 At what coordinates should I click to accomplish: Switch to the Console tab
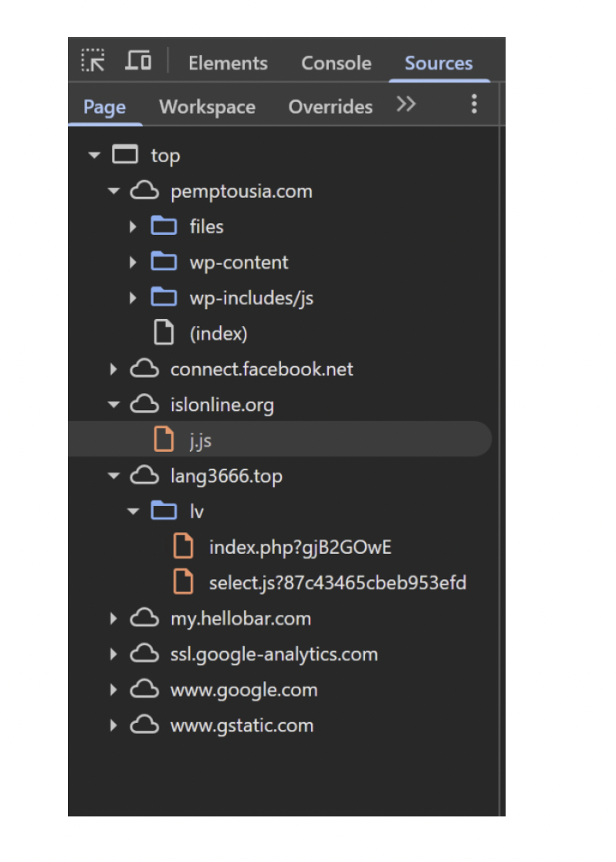336,63
